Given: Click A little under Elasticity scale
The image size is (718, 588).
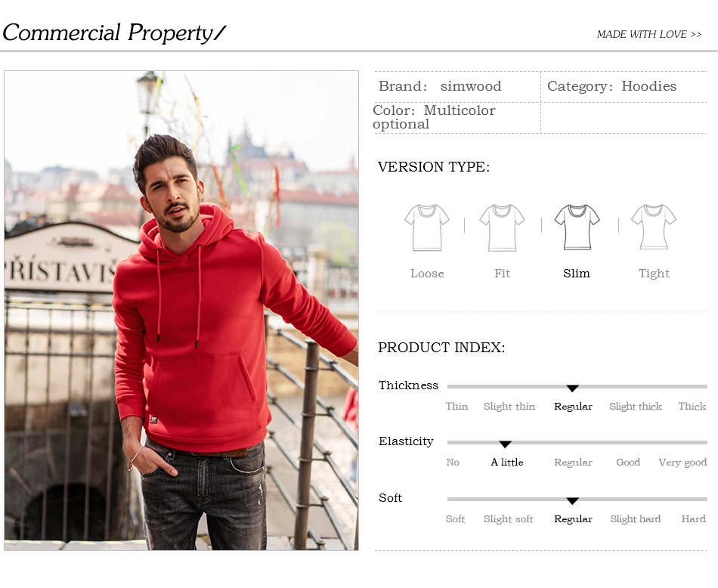Looking at the screenshot, I should [x=507, y=462].
